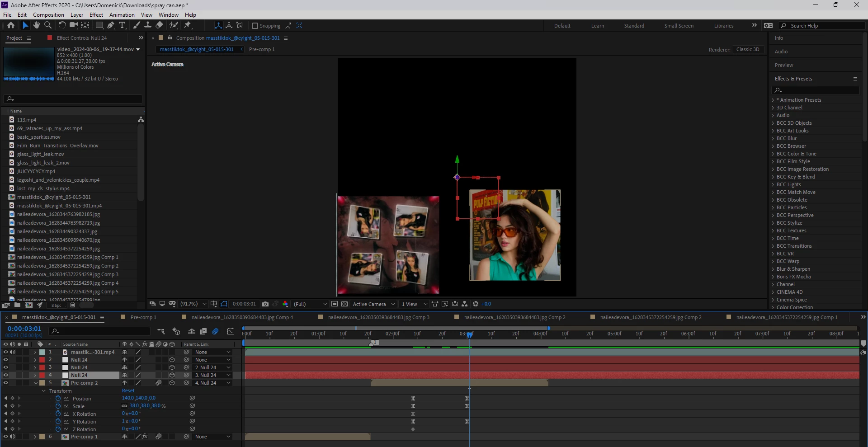Image resolution: width=868 pixels, height=447 pixels.
Task: Create a new folder in Project panel
Action: point(17,306)
